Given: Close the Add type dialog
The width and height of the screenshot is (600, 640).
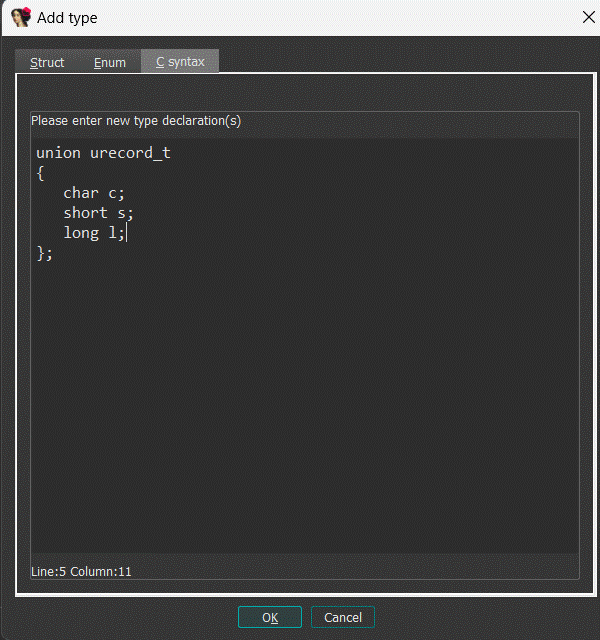Looking at the screenshot, I should click(x=587, y=17).
